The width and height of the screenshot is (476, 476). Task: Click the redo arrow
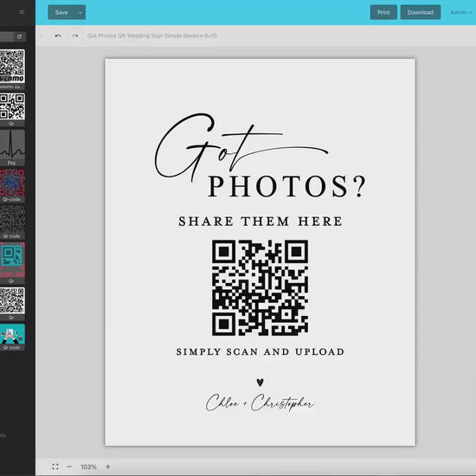75,35
